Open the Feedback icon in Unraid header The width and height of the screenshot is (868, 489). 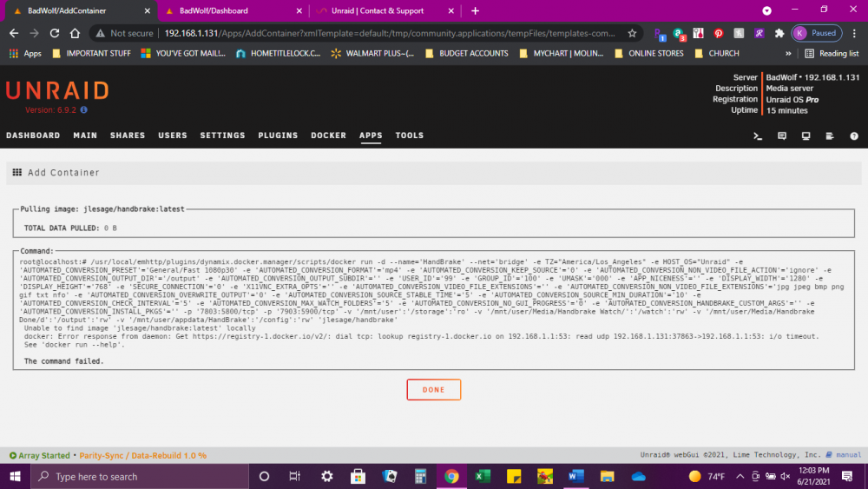point(782,135)
